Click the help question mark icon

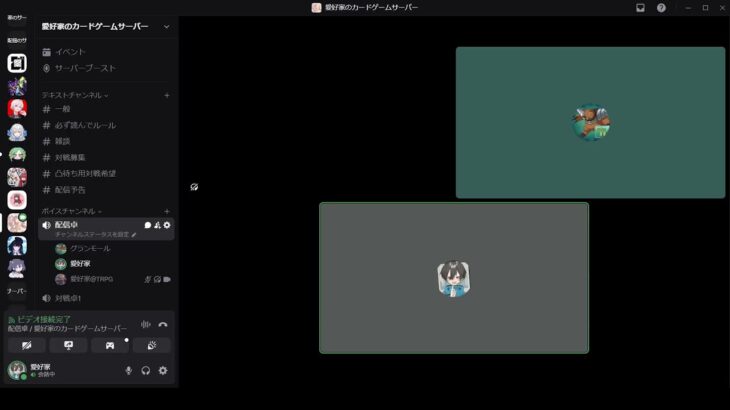[x=661, y=7]
